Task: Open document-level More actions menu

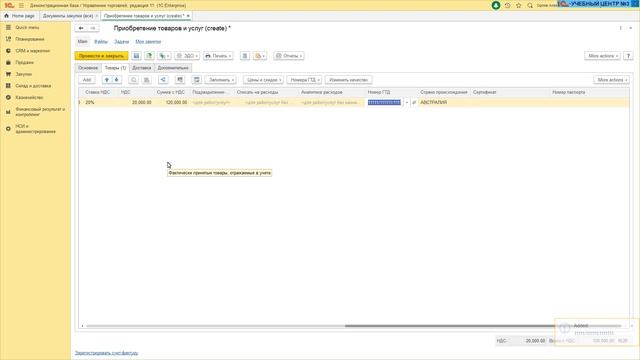Action: coord(602,56)
